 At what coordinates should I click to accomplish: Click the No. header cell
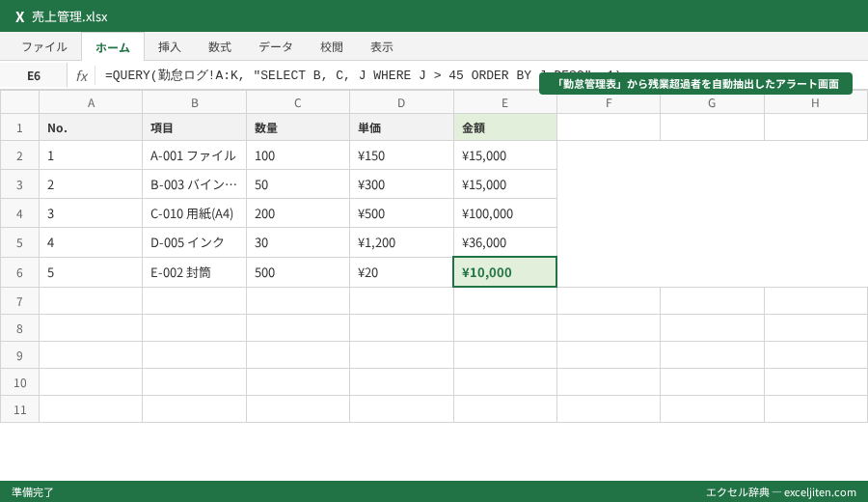point(91,128)
